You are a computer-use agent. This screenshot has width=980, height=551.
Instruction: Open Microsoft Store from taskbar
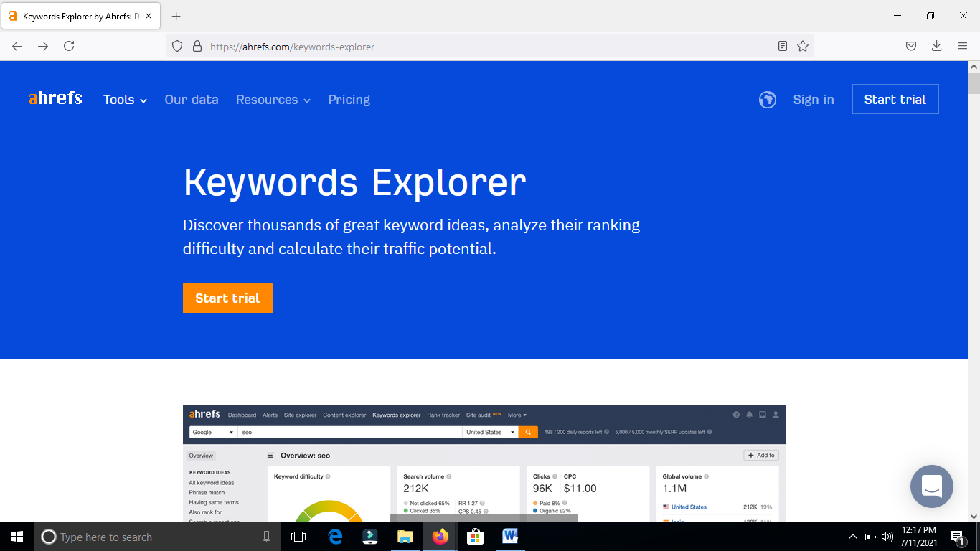click(x=475, y=537)
